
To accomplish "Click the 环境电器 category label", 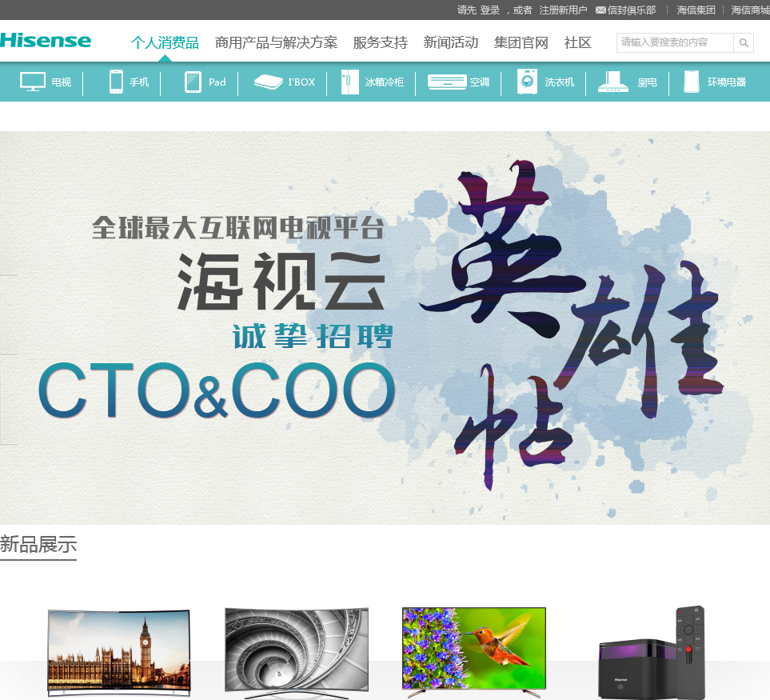I will pyautogui.click(x=726, y=82).
